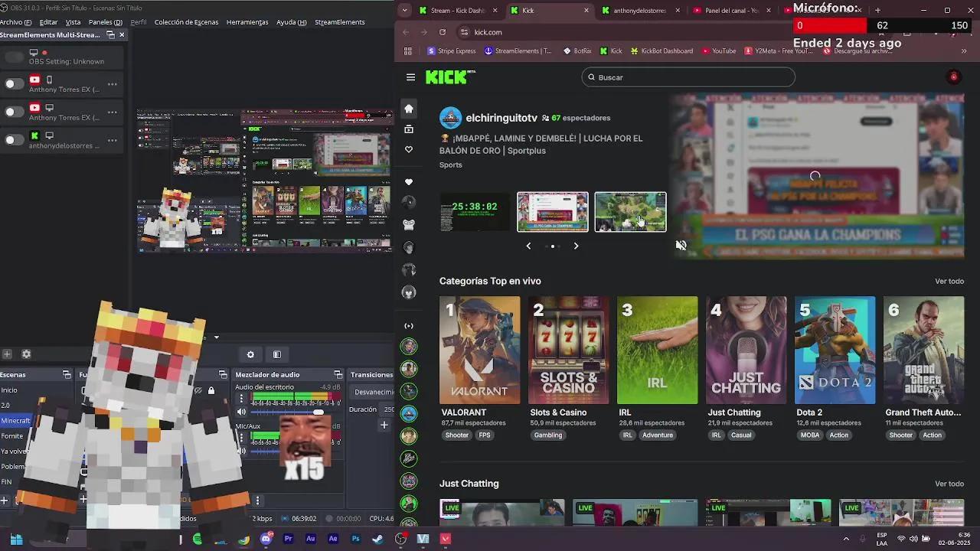Open Discord from the taskbar

coord(266,539)
